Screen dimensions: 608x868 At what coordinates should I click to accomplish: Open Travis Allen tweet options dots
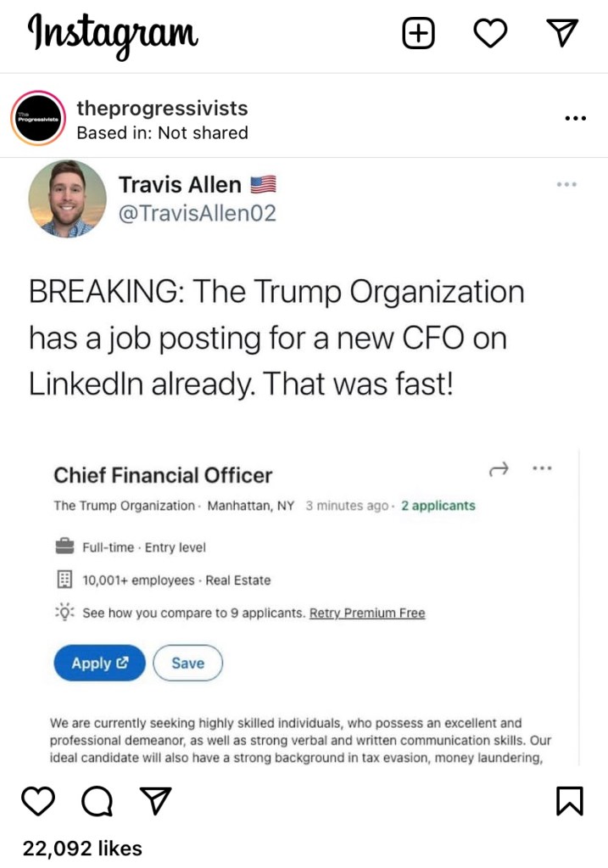(x=566, y=184)
